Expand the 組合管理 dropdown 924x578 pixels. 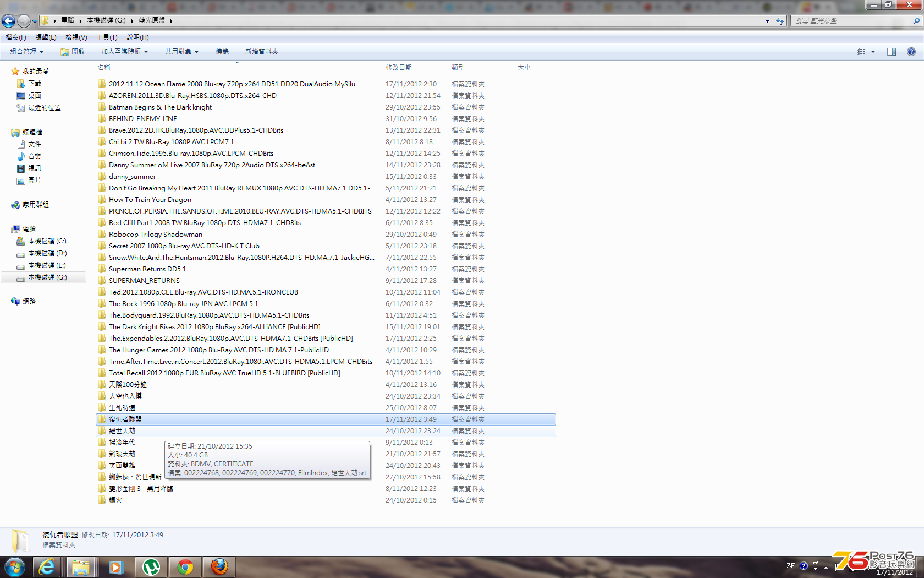26,52
